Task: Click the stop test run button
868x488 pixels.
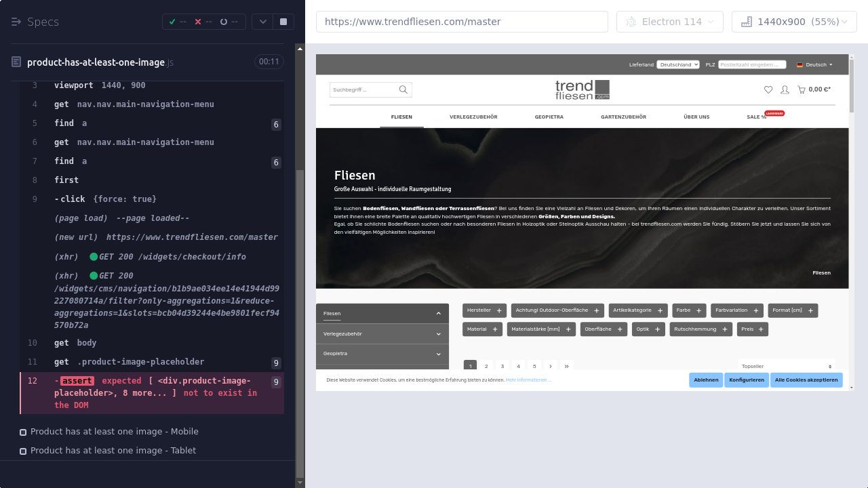Action: pyautogui.click(x=283, y=22)
